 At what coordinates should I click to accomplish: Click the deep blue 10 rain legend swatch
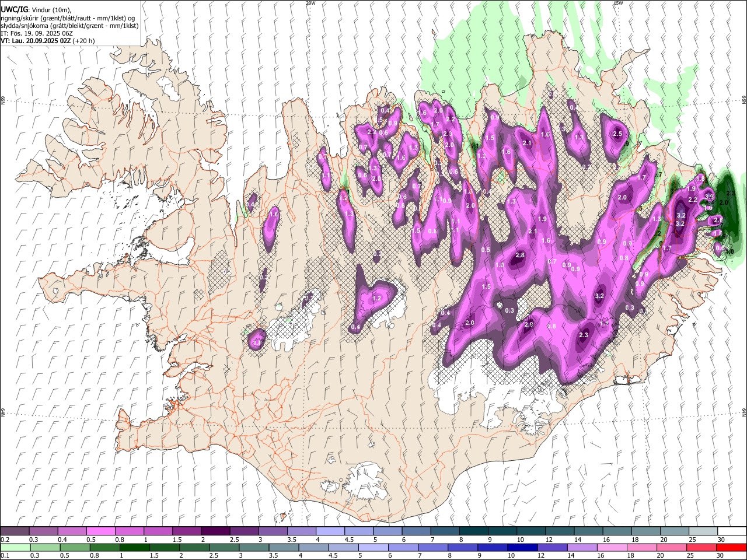coord(522,547)
